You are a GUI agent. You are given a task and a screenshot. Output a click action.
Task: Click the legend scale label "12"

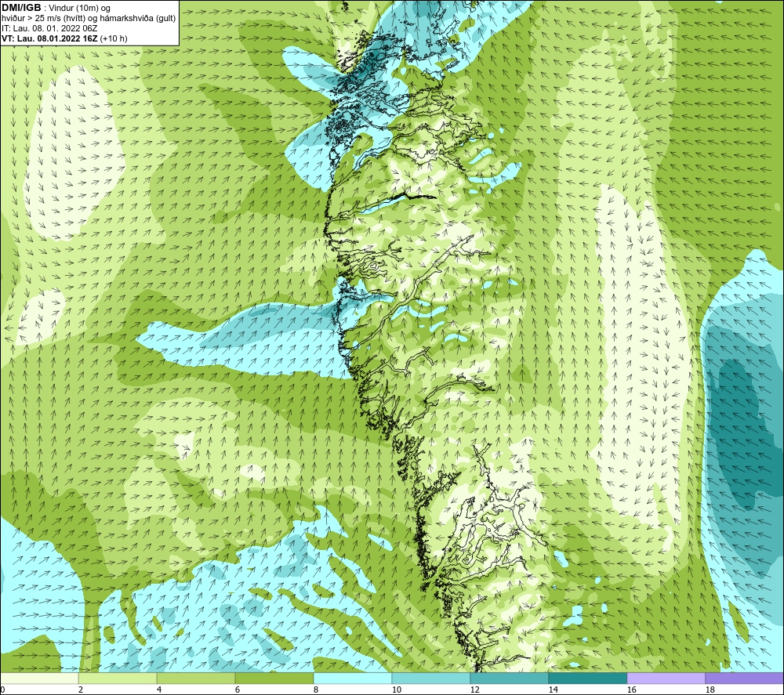coord(474,690)
